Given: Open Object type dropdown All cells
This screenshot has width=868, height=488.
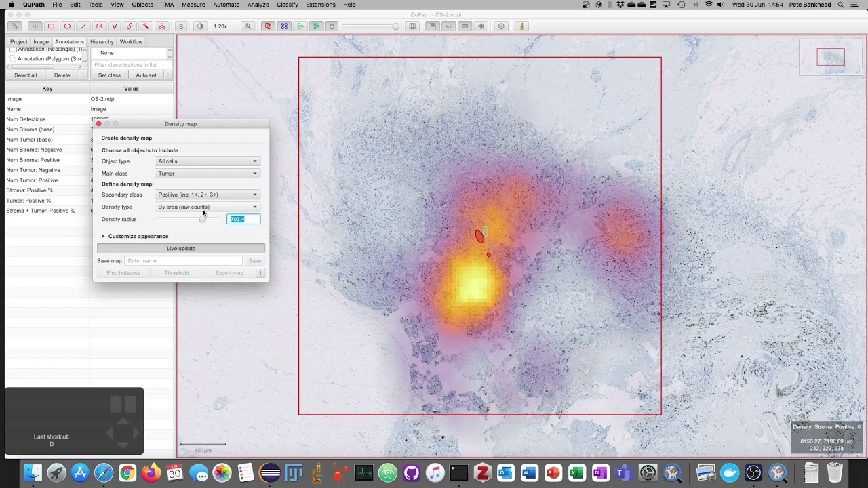Looking at the screenshot, I should click(x=208, y=161).
